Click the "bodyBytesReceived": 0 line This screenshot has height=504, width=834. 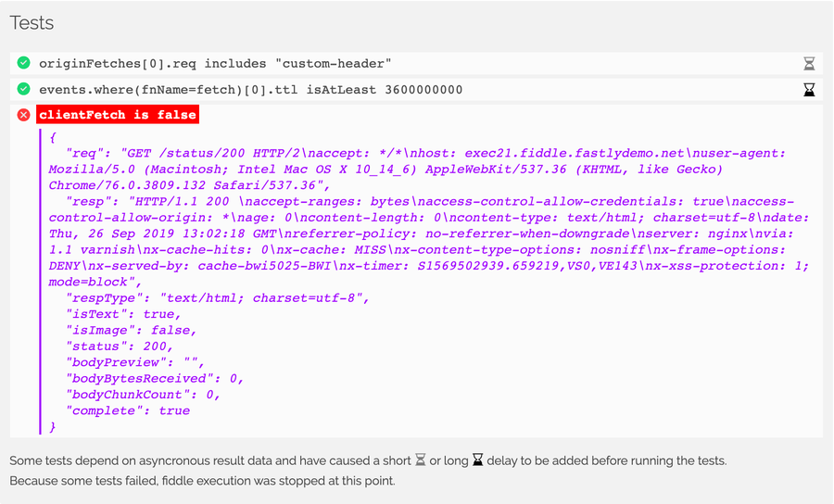point(154,379)
